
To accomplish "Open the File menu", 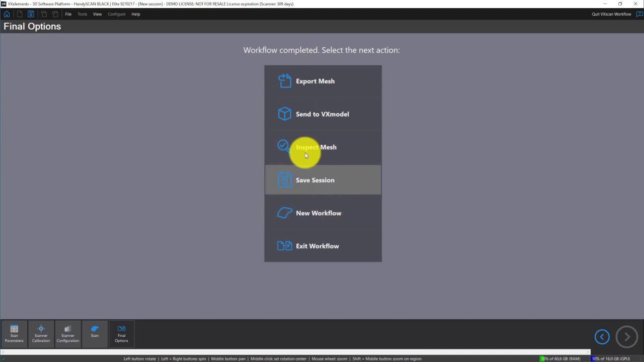I will point(68,14).
